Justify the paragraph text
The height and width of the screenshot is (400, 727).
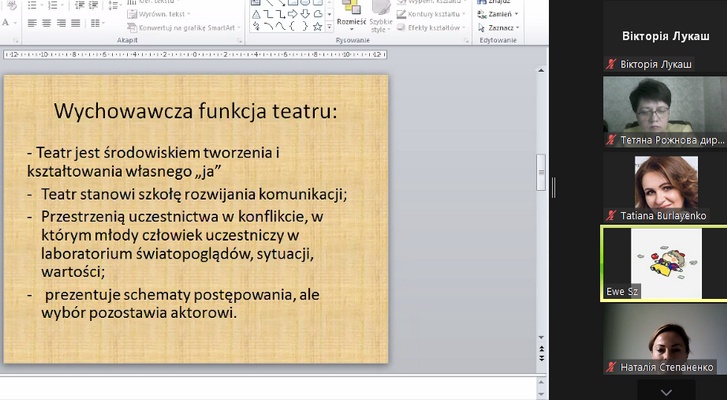click(x=77, y=22)
